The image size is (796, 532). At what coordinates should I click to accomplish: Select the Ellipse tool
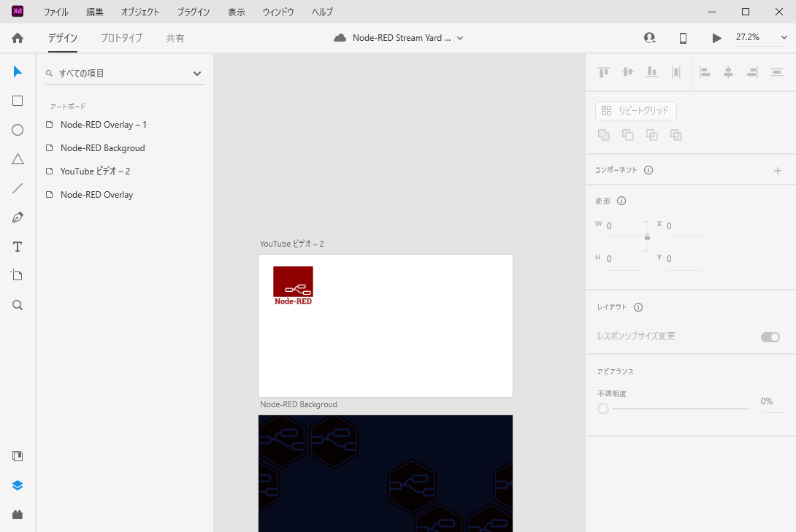pyautogui.click(x=18, y=130)
